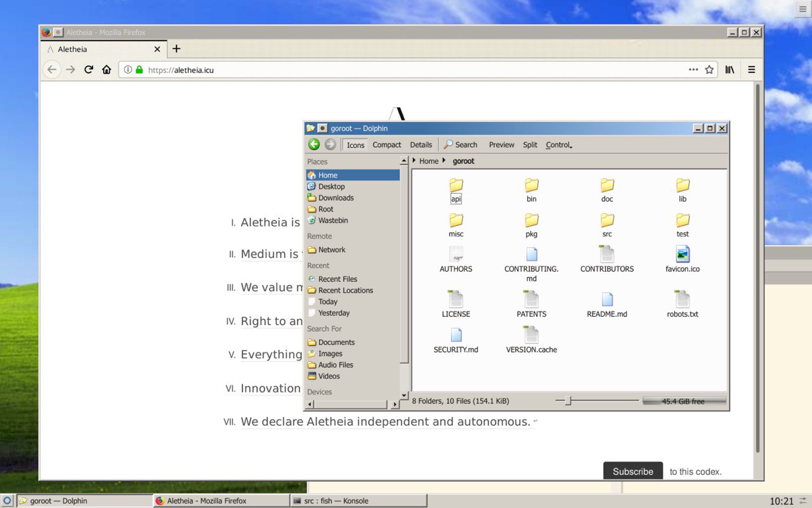Open the pkg folder
812x508 pixels.
pos(532,225)
